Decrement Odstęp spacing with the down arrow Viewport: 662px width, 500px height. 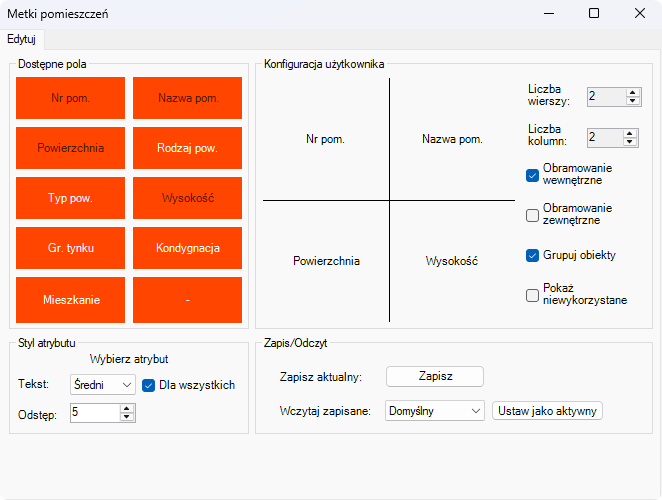pyautogui.click(x=127, y=416)
